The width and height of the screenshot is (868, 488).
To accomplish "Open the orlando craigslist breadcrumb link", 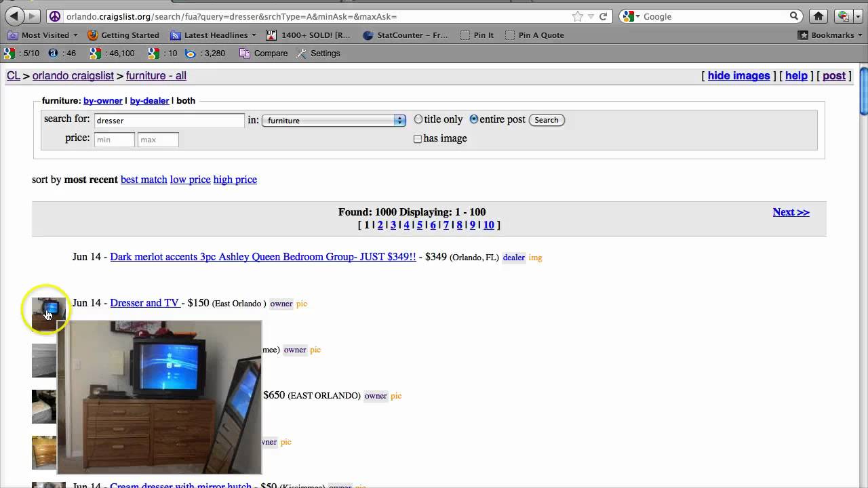I will point(73,76).
